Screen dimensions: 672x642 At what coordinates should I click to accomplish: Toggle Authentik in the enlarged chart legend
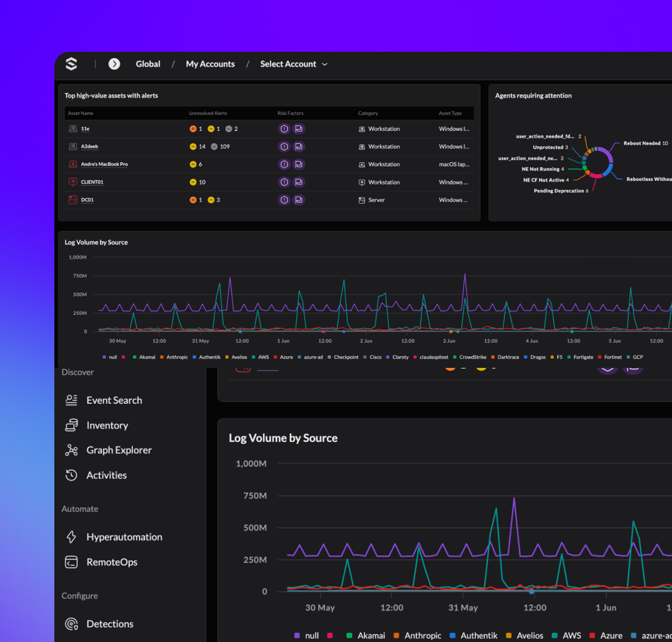474,635
